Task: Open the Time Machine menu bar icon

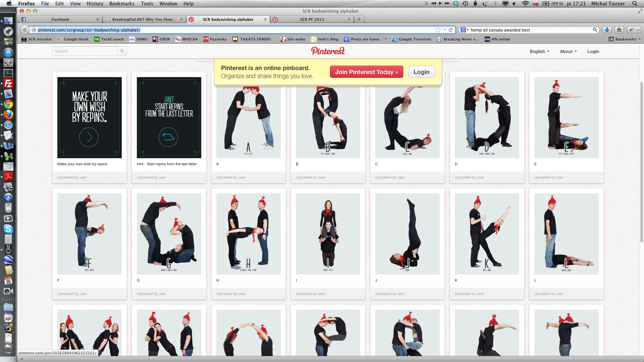Action: 465,3
